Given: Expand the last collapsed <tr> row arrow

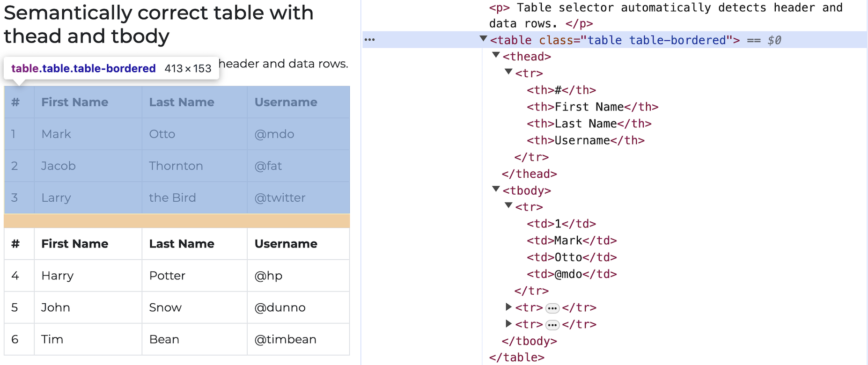Looking at the screenshot, I should click(508, 324).
